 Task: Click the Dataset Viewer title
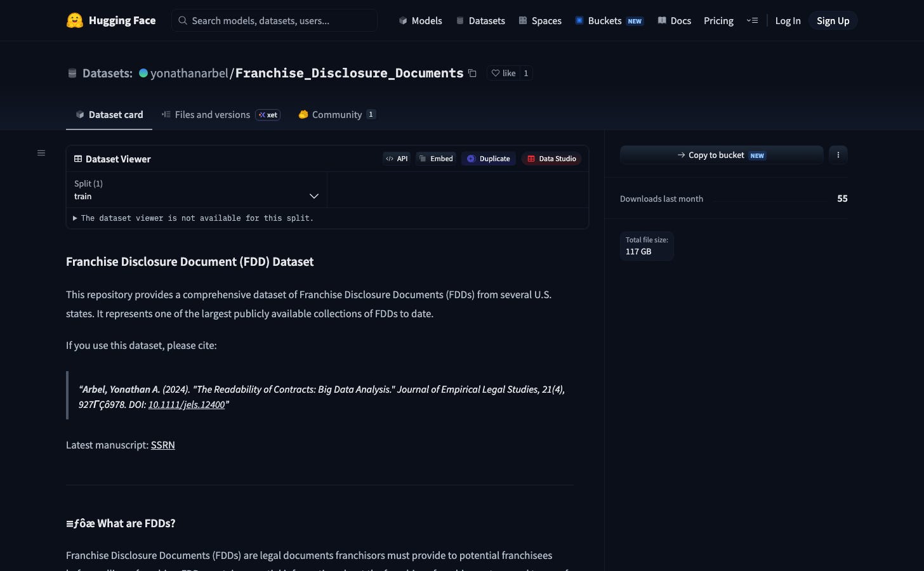click(x=118, y=159)
